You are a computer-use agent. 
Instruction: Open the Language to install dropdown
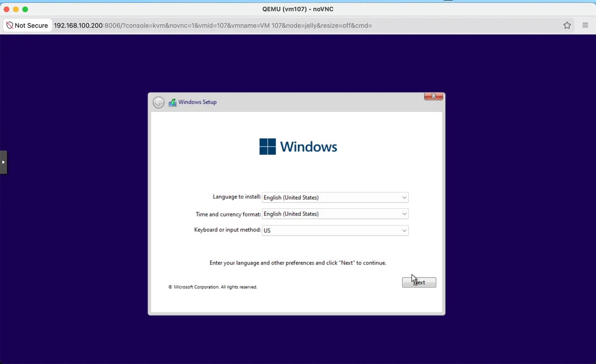point(335,198)
